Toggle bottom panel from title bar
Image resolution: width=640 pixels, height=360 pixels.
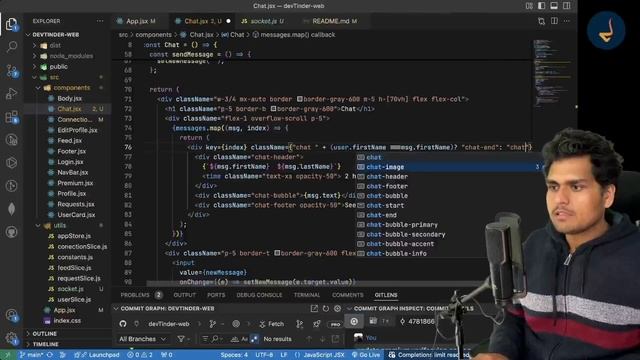(554, 6)
